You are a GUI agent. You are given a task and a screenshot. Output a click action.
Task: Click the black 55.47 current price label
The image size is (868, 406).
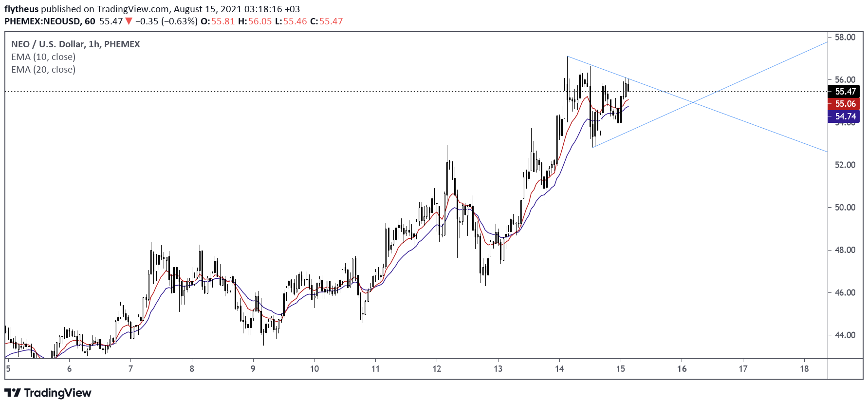pos(844,91)
